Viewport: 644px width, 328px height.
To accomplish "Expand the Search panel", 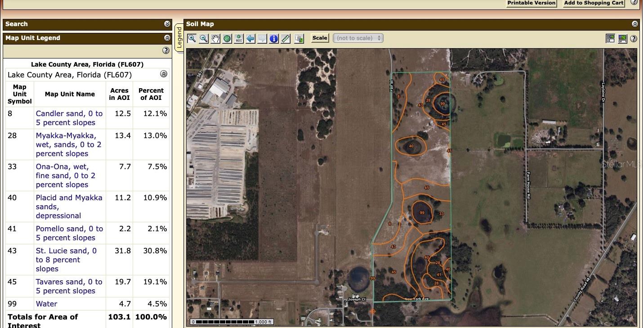I will [167, 24].
